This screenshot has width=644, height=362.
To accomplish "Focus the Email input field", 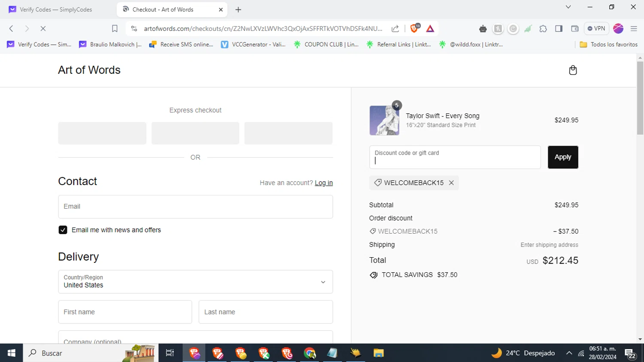I will (x=195, y=207).
